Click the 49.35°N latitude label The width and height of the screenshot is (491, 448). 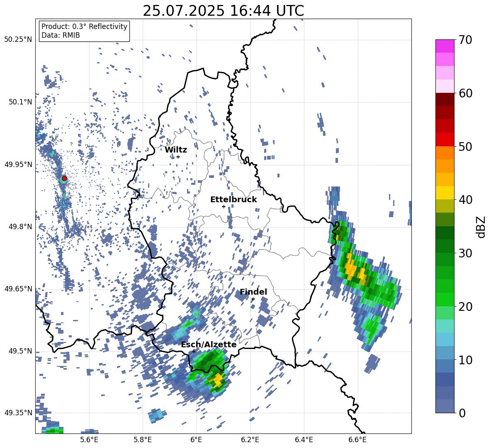[18, 413]
